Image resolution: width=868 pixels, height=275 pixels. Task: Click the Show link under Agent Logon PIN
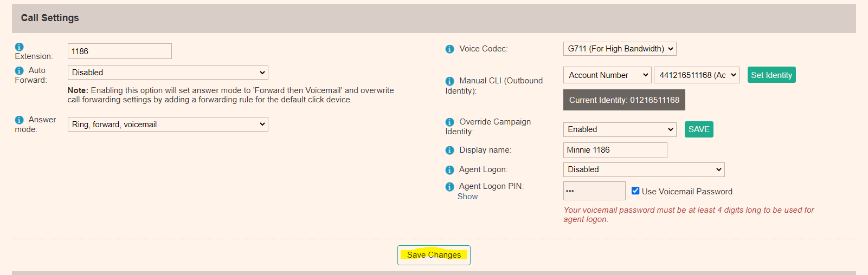[467, 197]
